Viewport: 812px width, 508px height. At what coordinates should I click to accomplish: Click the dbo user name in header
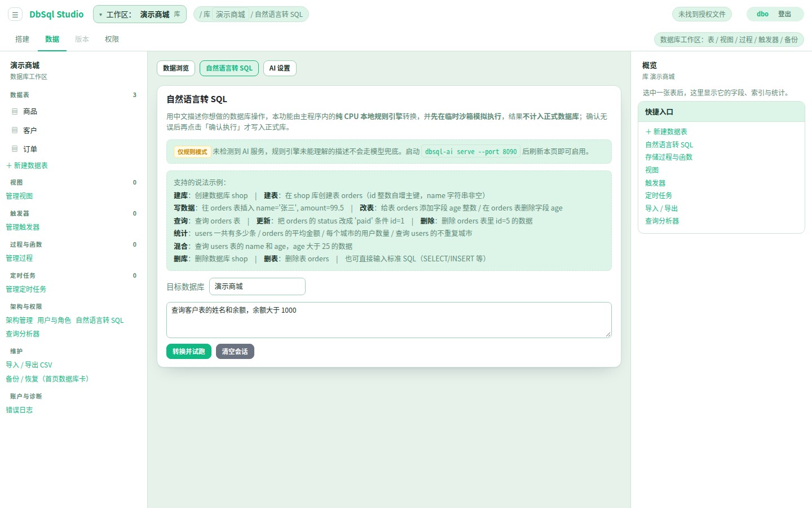(x=762, y=14)
